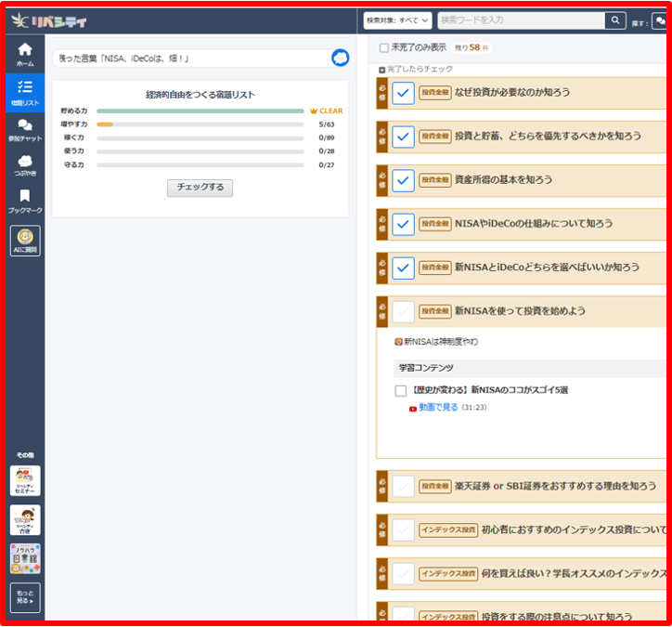Open the ノウハウ図書館 sidebar icon

[25, 558]
